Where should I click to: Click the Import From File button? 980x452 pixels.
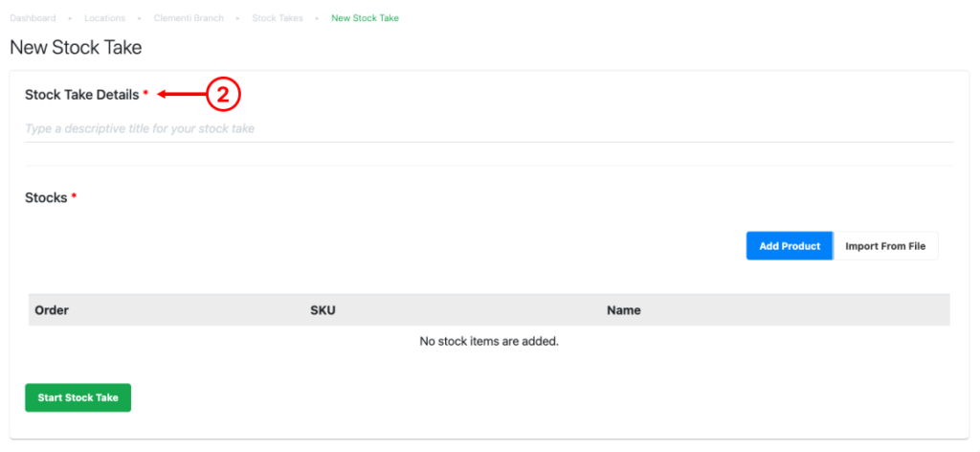885,246
